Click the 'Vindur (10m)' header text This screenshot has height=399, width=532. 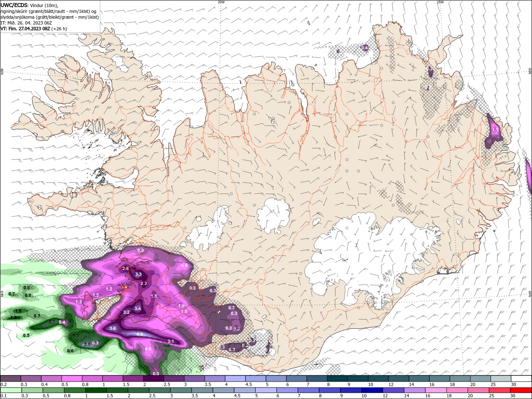pos(44,5)
